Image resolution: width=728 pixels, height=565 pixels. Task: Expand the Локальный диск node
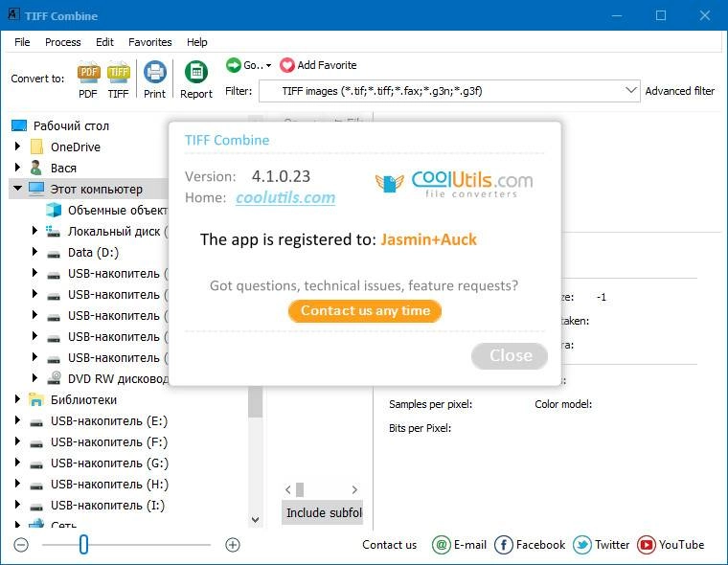(x=34, y=231)
